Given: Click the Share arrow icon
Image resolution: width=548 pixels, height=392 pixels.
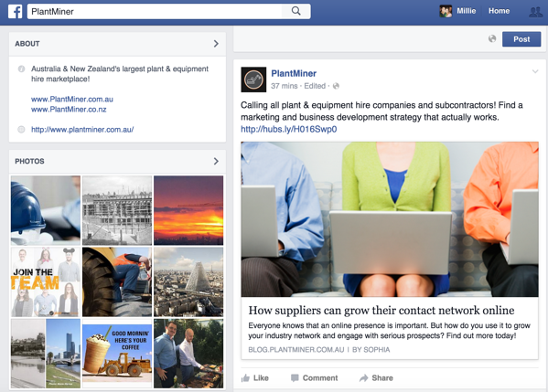Looking at the screenshot, I should [364, 377].
